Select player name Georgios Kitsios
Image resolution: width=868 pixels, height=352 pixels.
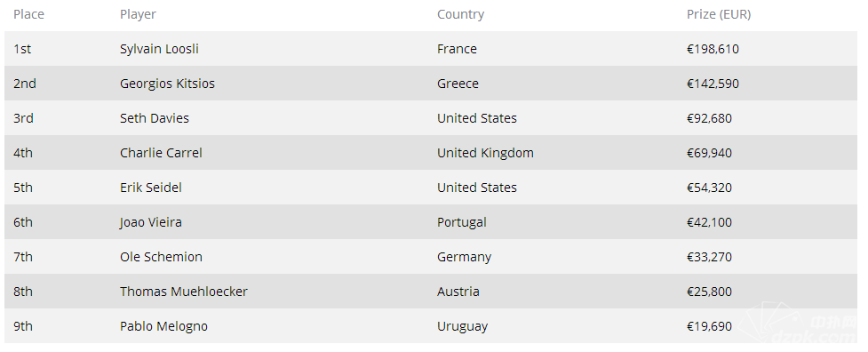point(167,84)
